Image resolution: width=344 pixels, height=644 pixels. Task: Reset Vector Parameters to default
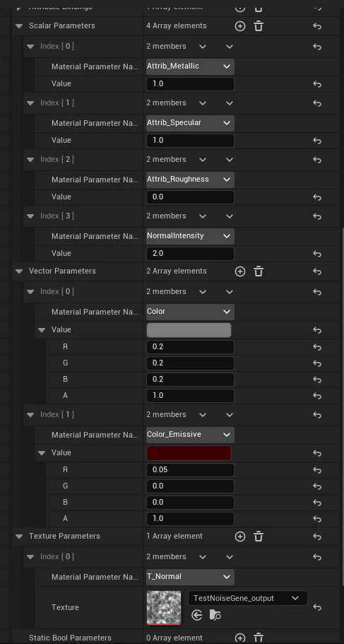[x=317, y=271]
